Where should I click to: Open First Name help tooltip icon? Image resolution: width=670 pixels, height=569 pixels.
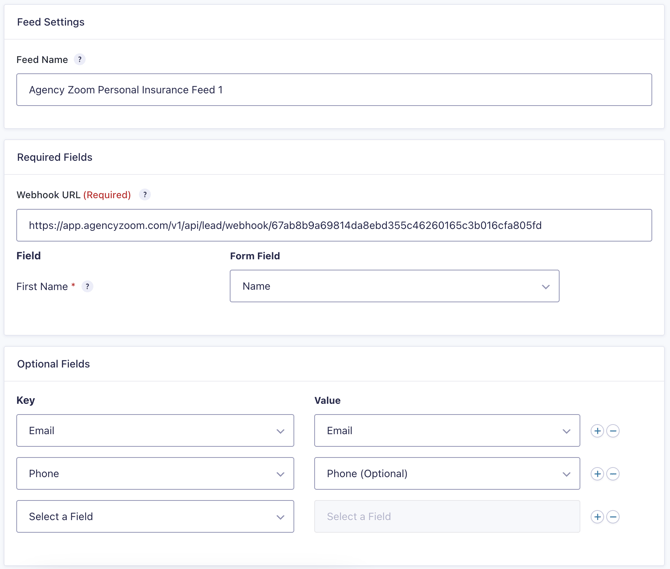point(87,286)
